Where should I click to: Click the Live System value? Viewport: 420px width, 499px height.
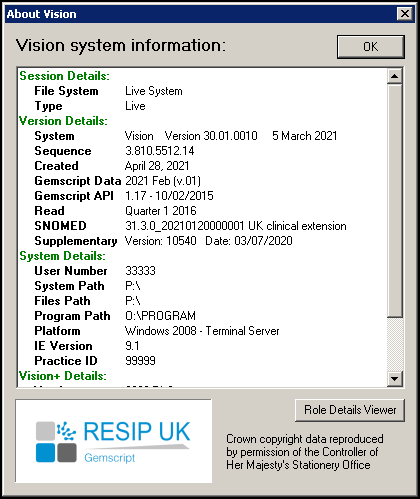click(x=154, y=91)
